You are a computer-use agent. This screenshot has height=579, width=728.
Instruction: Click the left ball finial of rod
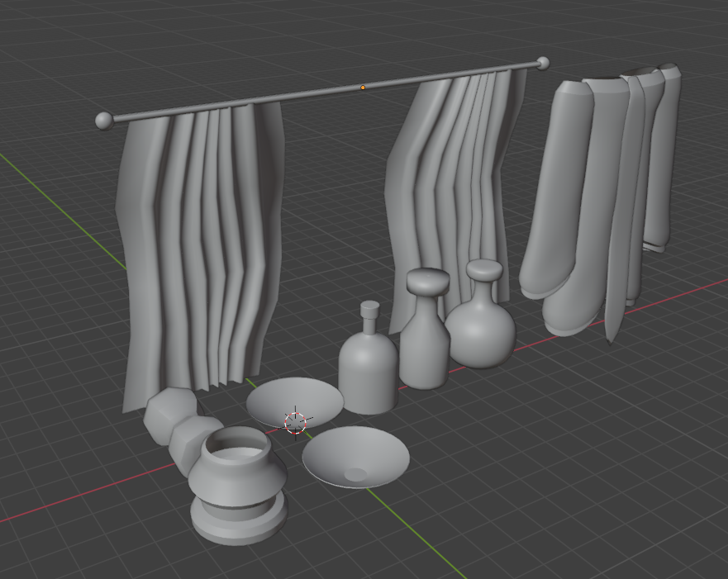[x=104, y=121]
